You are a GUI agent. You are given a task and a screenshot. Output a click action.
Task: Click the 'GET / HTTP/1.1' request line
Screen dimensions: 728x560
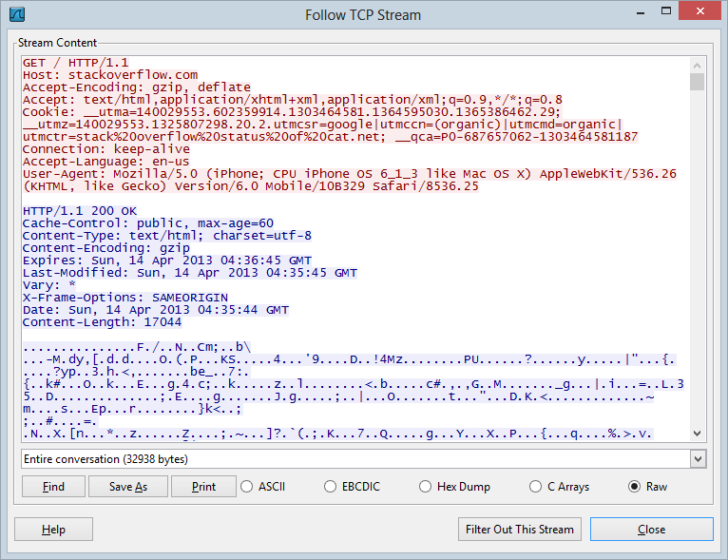point(76,63)
